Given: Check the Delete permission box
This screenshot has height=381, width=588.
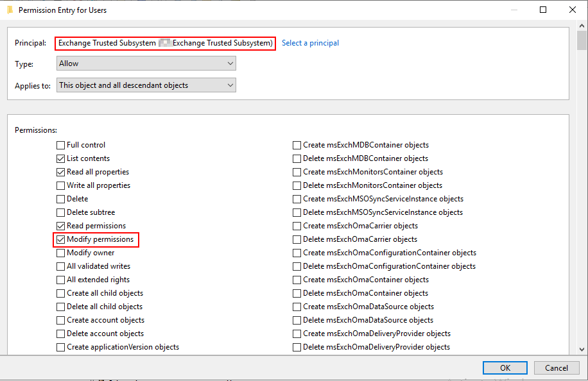Looking at the screenshot, I should (x=60, y=199).
